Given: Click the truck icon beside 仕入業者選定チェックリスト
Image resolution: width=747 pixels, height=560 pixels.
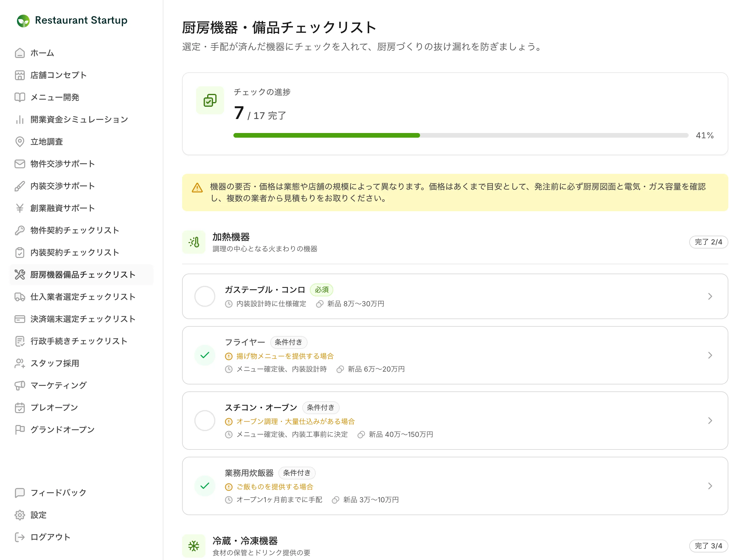Looking at the screenshot, I should click(x=20, y=297).
